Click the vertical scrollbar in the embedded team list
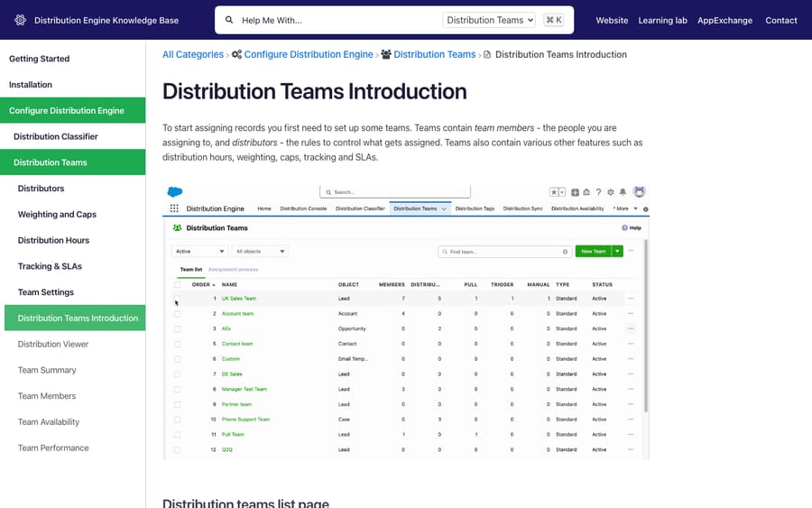The width and height of the screenshot is (812, 508). click(646, 327)
